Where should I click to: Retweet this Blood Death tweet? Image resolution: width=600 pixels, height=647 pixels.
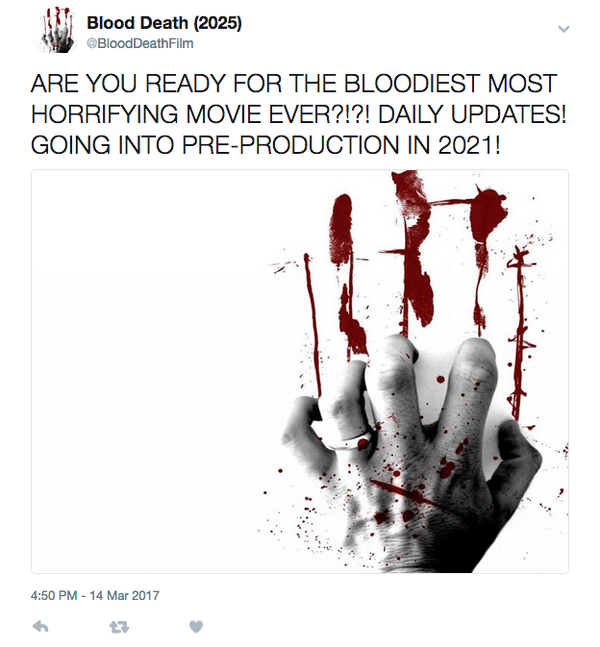click(119, 626)
